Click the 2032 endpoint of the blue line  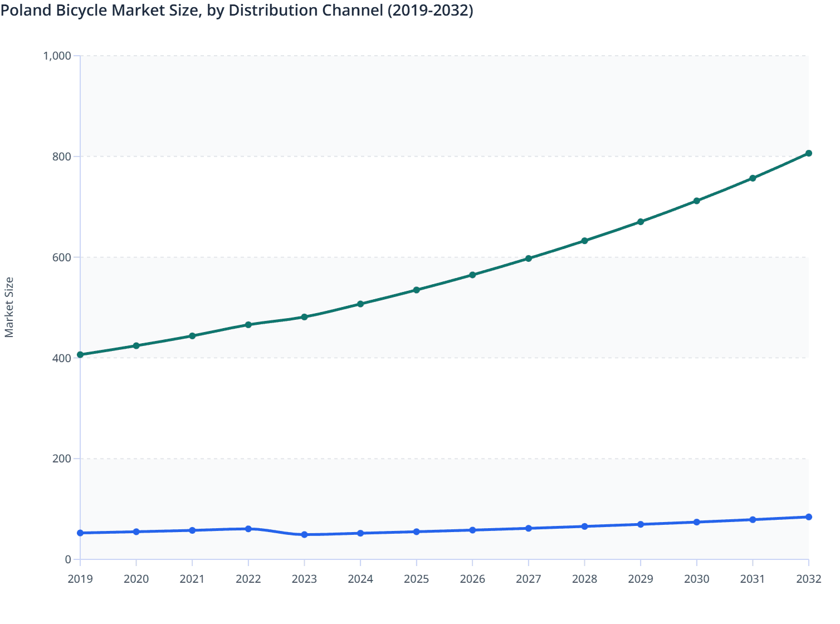809,517
